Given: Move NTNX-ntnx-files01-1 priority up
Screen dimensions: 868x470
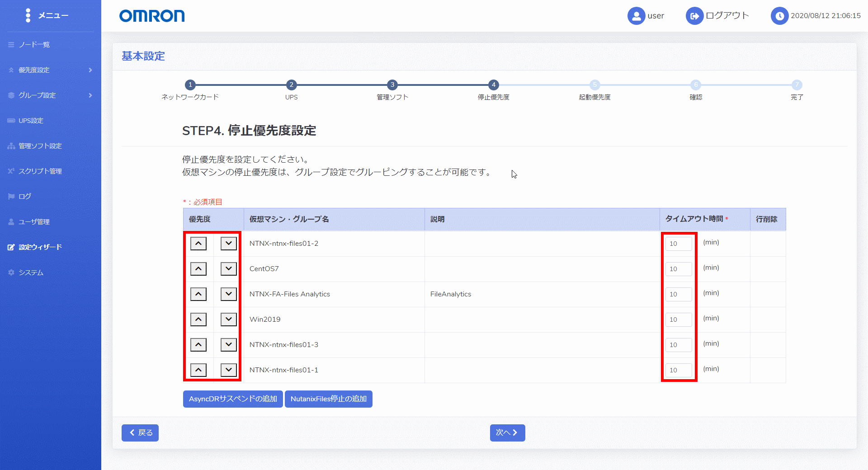Looking at the screenshot, I should 198,370.
